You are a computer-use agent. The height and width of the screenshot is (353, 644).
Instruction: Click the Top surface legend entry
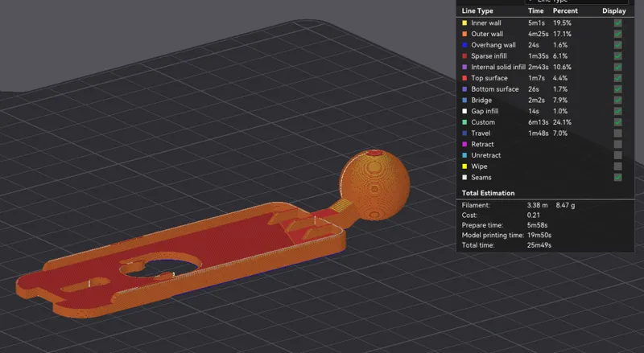tap(489, 78)
